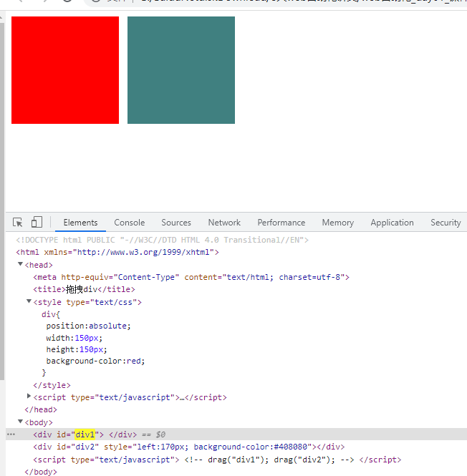Open the Performance tab
467x476 pixels.
(x=281, y=223)
